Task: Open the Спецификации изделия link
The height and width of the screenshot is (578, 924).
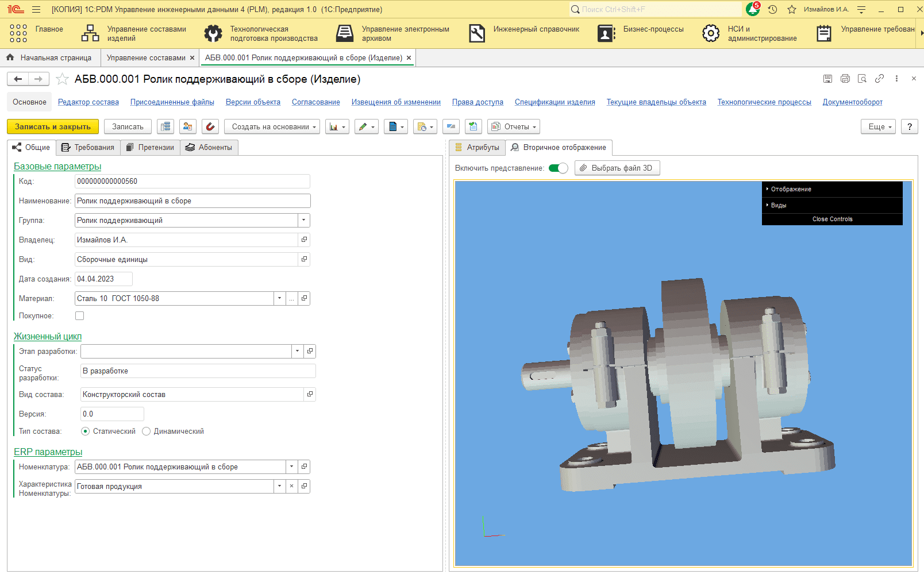Action: click(555, 102)
